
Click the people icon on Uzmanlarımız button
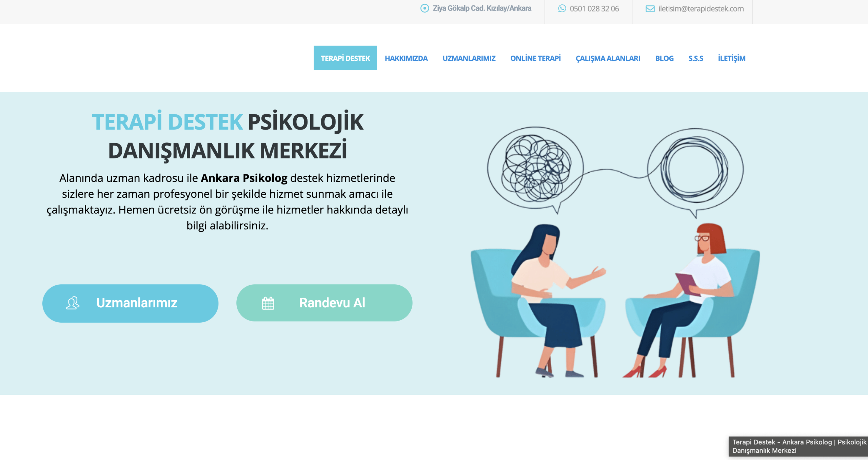(x=73, y=303)
